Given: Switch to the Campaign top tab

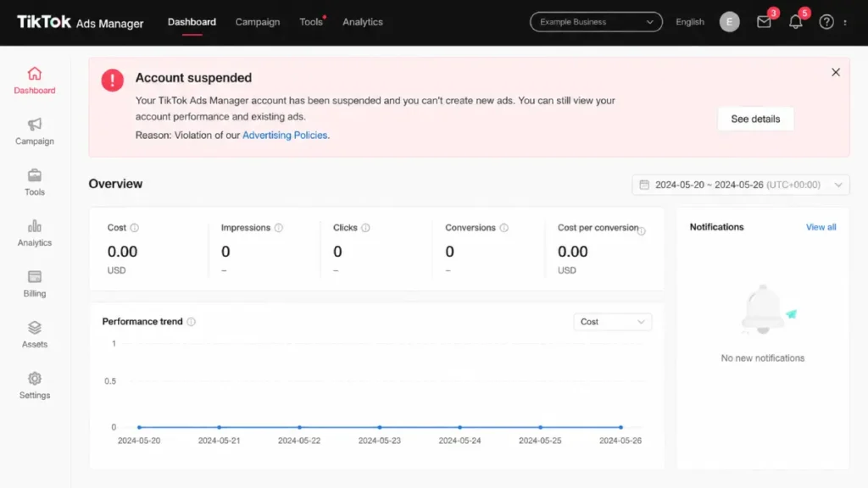Looking at the screenshot, I should [x=258, y=22].
